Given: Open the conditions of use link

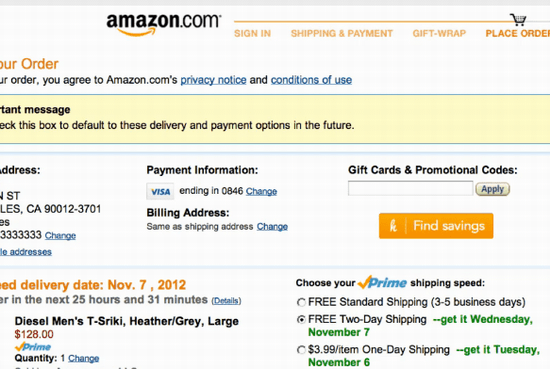Looking at the screenshot, I should click(311, 80).
